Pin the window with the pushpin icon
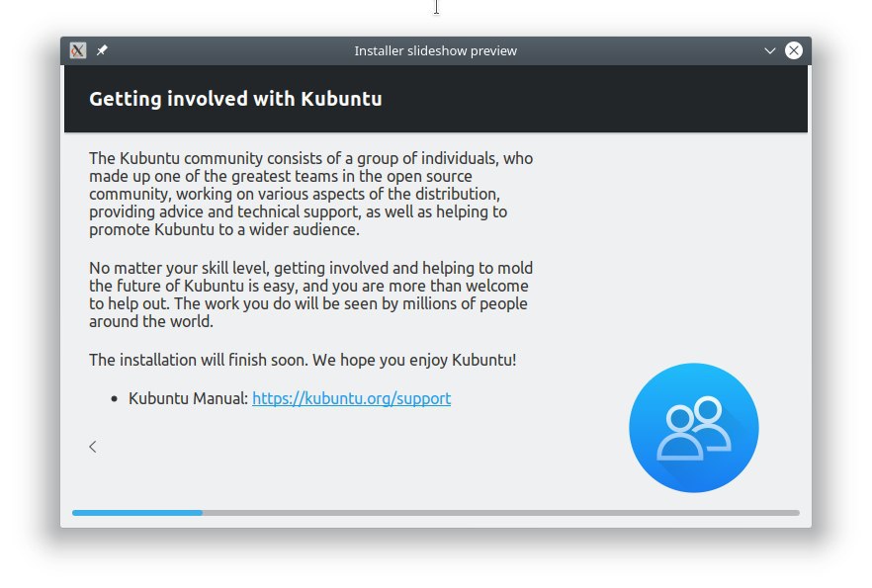 [102, 50]
